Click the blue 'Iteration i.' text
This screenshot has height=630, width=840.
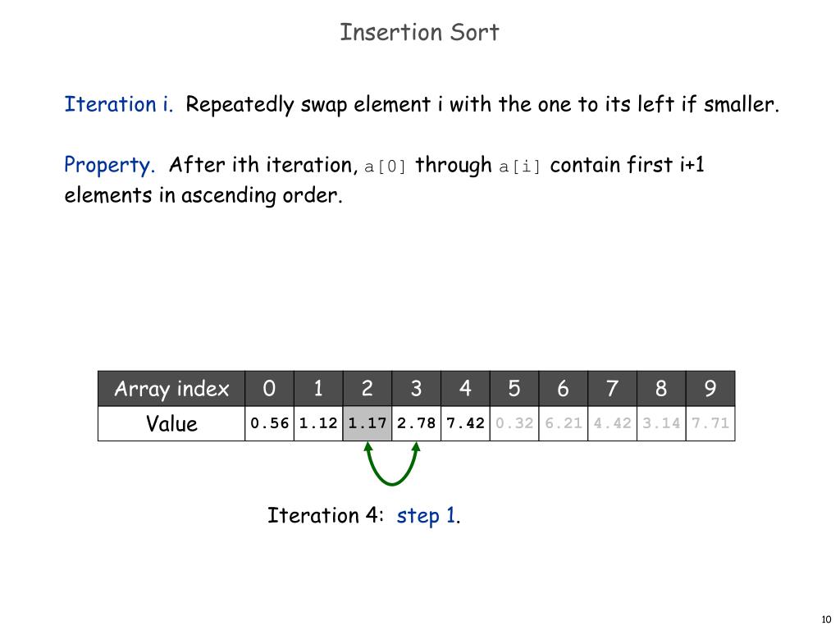[x=118, y=104]
